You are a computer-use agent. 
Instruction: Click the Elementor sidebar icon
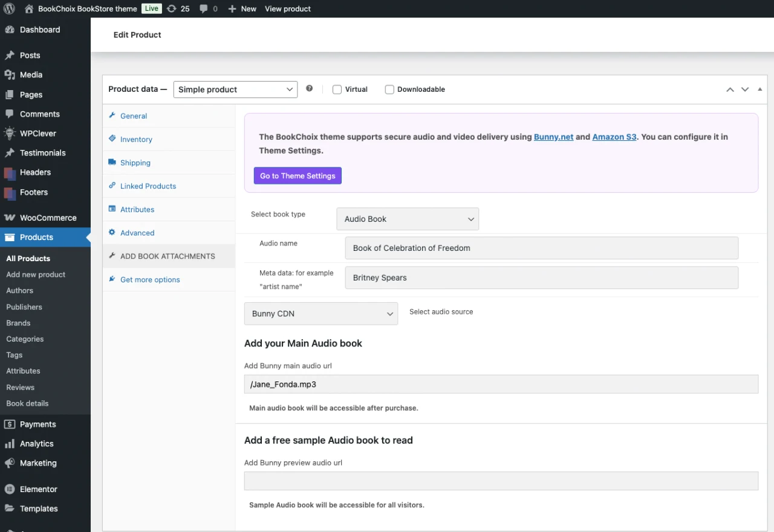tap(10, 488)
